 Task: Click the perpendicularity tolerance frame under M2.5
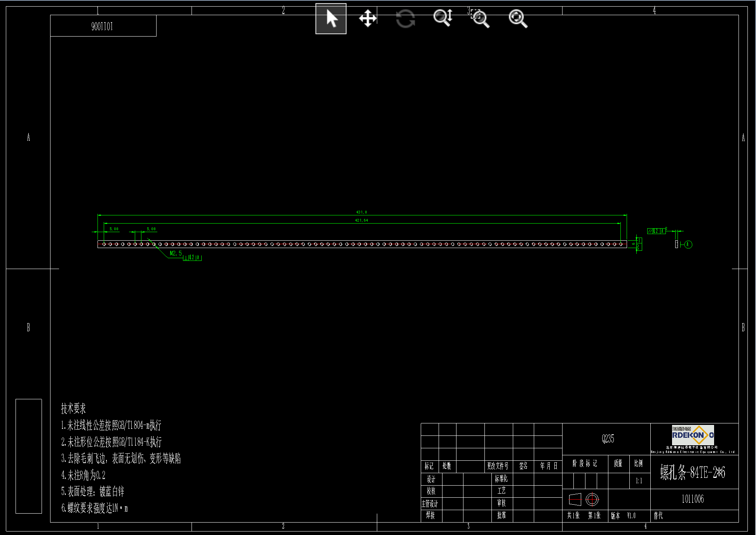[x=192, y=258]
